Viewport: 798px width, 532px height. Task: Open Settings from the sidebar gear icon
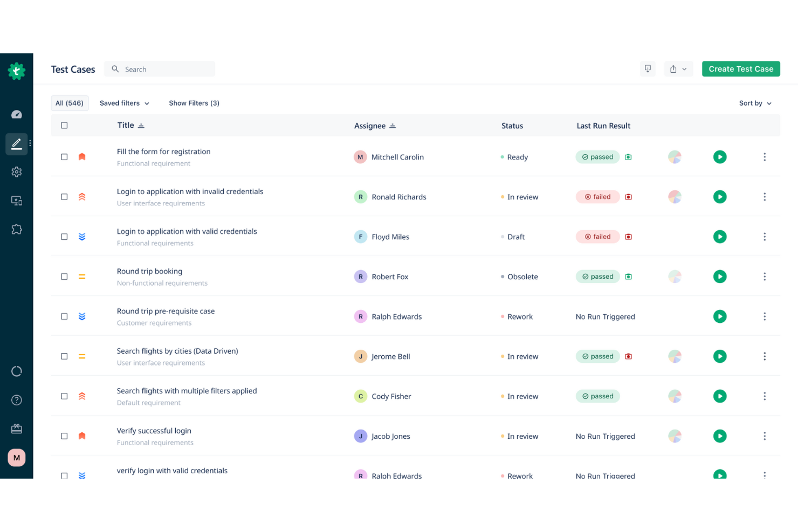click(x=17, y=171)
